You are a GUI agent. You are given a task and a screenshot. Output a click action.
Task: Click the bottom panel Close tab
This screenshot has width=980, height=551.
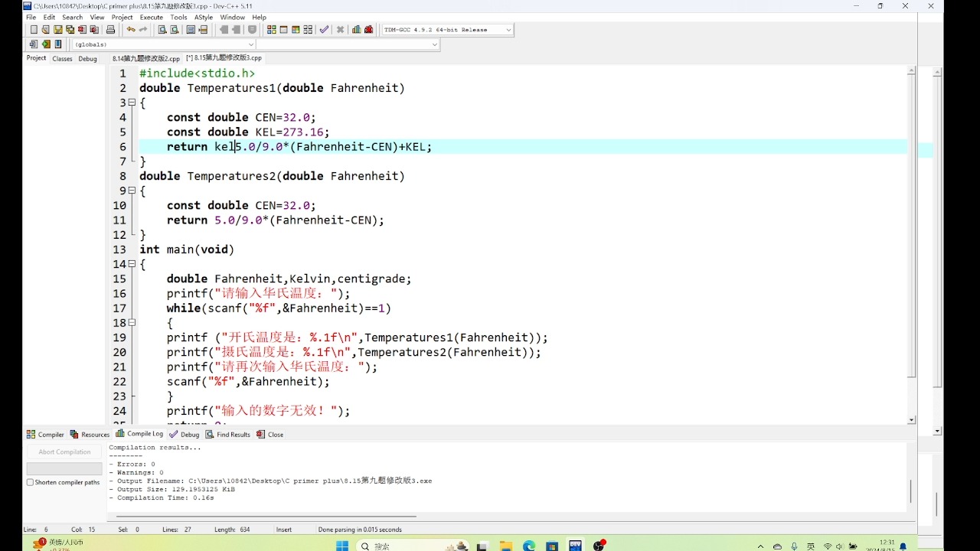(270, 434)
